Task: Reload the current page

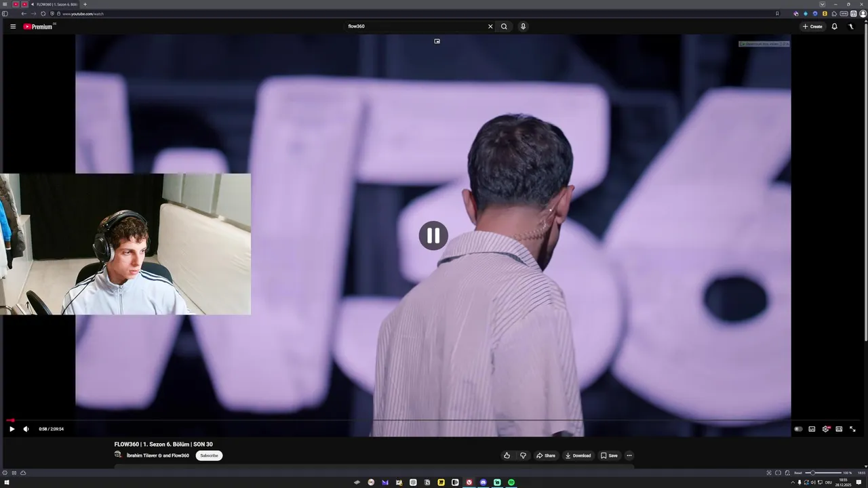Action: point(43,14)
